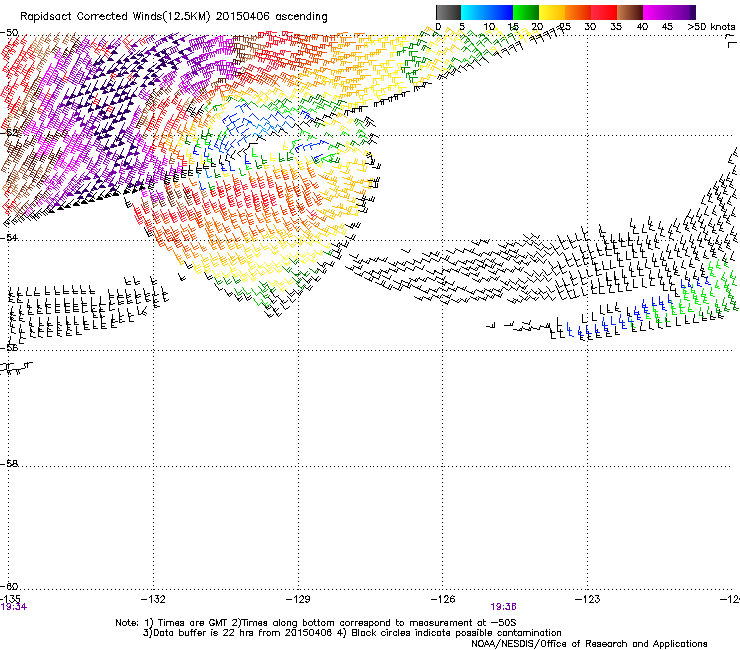The image size is (740, 650).
Task: Click the dark purple >50 knots legend end
Action: click(x=692, y=12)
